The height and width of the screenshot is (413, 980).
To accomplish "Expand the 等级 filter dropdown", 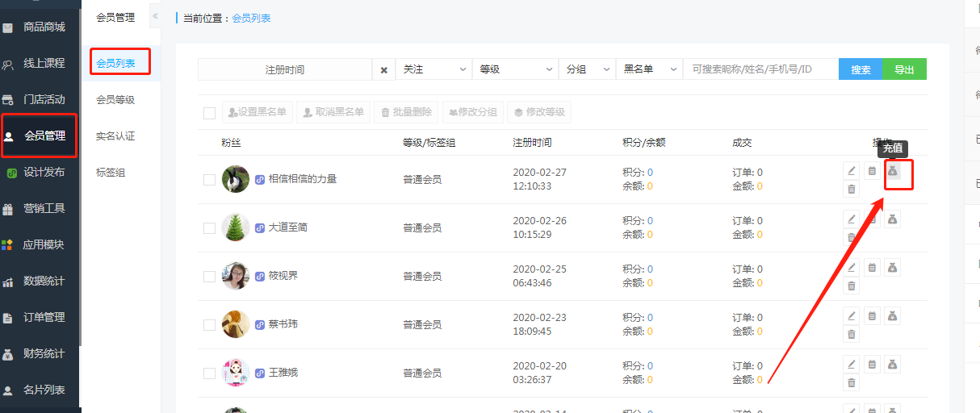I will click(516, 70).
